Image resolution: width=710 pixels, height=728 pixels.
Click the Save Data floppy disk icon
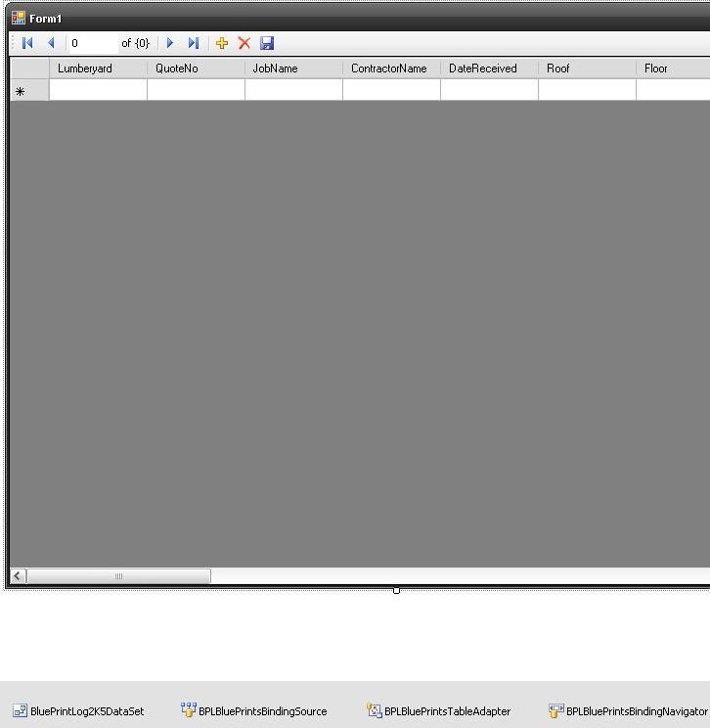(267, 43)
